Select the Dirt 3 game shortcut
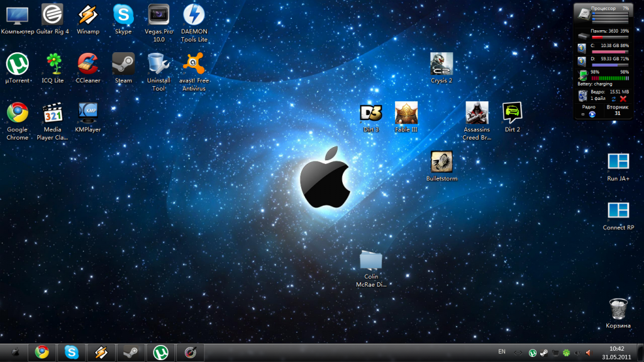The image size is (644, 362). click(x=371, y=118)
